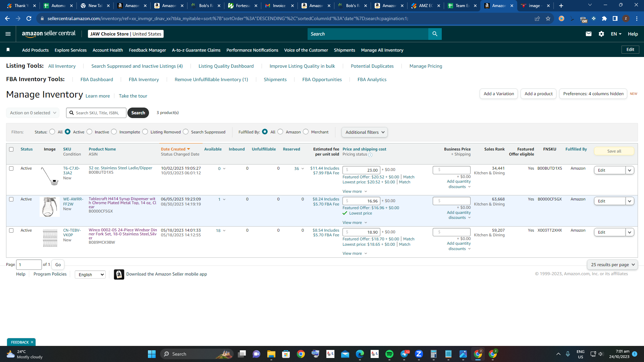Screen dimensions: 644x362
Task: Click the Amazon Seller Central logo
Action: pos(49,34)
